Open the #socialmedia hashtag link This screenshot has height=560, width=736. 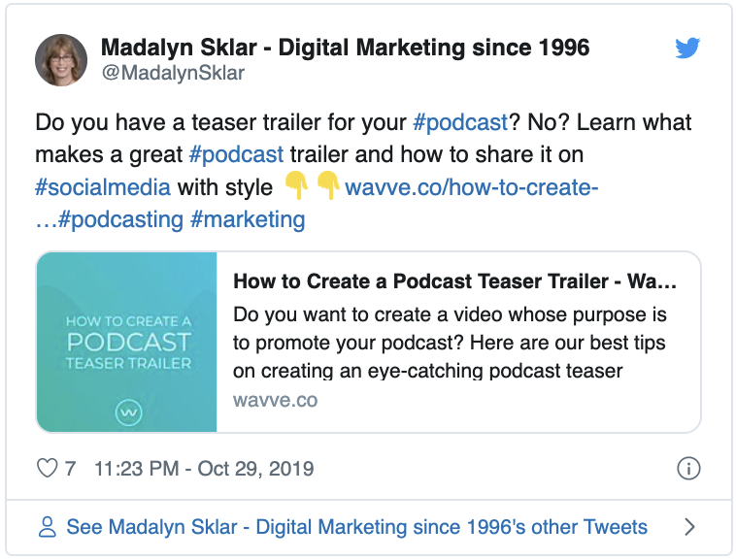pyautogui.click(x=103, y=186)
